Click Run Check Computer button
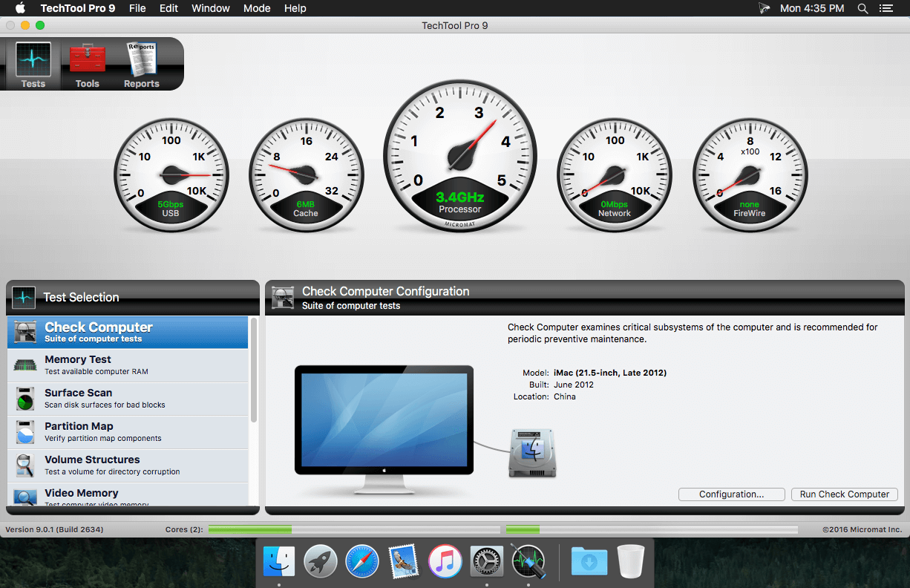910x588 pixels. (845, 494)
